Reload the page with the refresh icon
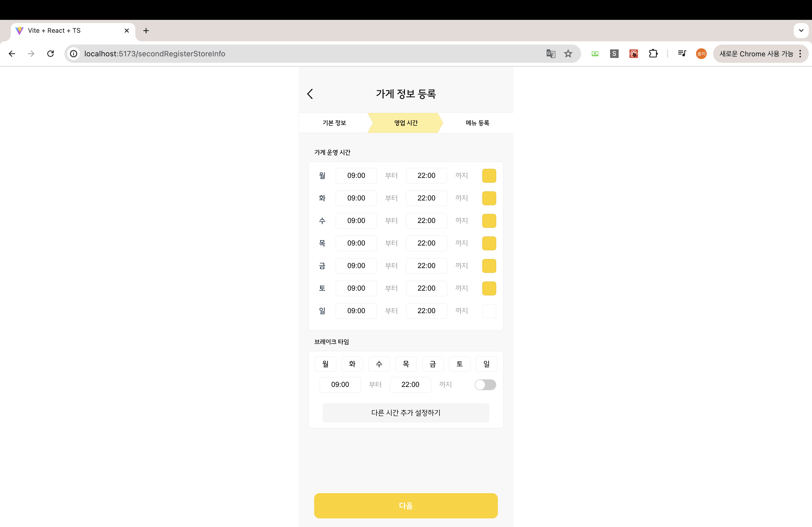This screenshot has height=527, width=812. click(x=50, y=53)
